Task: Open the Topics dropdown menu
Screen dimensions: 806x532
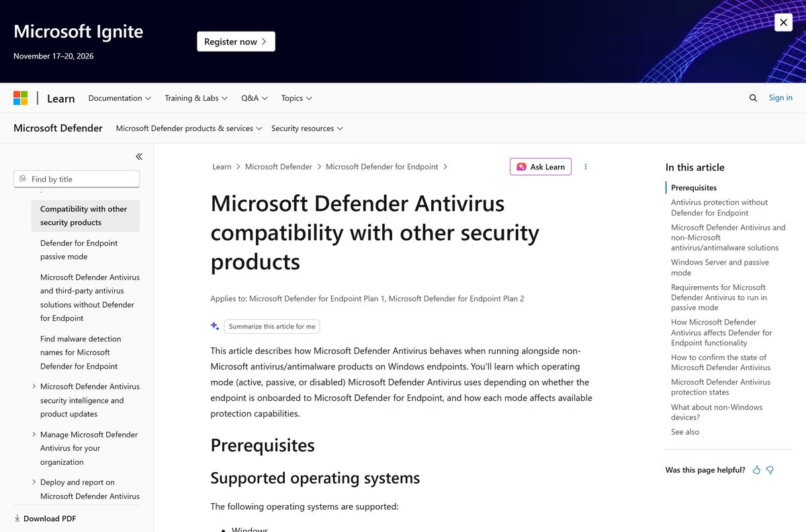Action: [297, 98]
